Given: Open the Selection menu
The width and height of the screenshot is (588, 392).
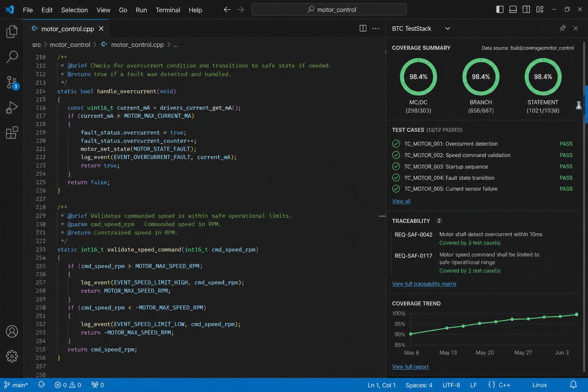Looking at the screenshot, I should click(74, 10).
